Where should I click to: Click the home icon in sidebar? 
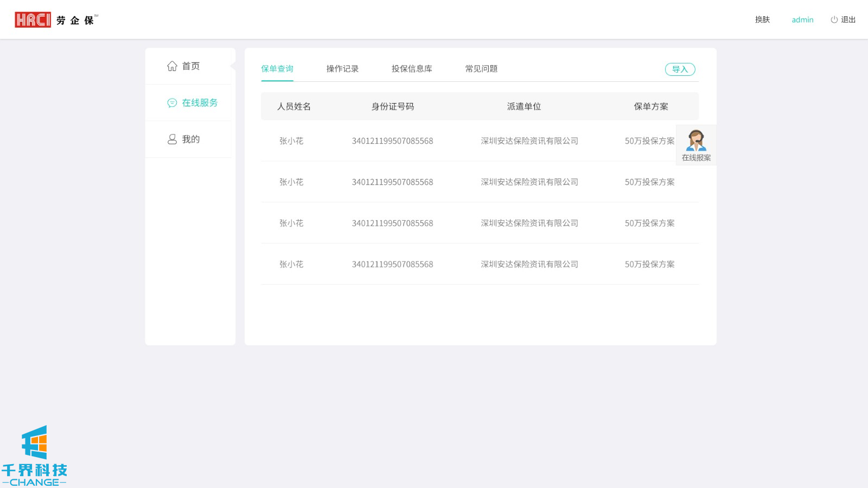(172, 66)
